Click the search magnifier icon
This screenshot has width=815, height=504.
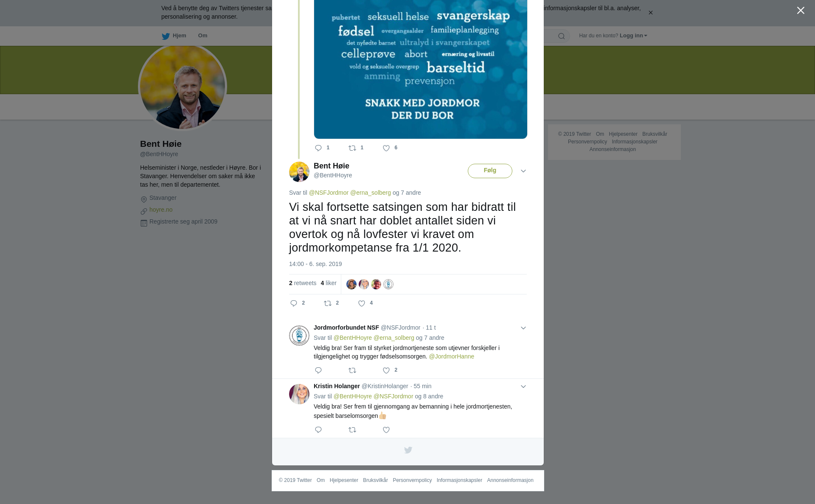pyautogui.click(x=561, y=36)
